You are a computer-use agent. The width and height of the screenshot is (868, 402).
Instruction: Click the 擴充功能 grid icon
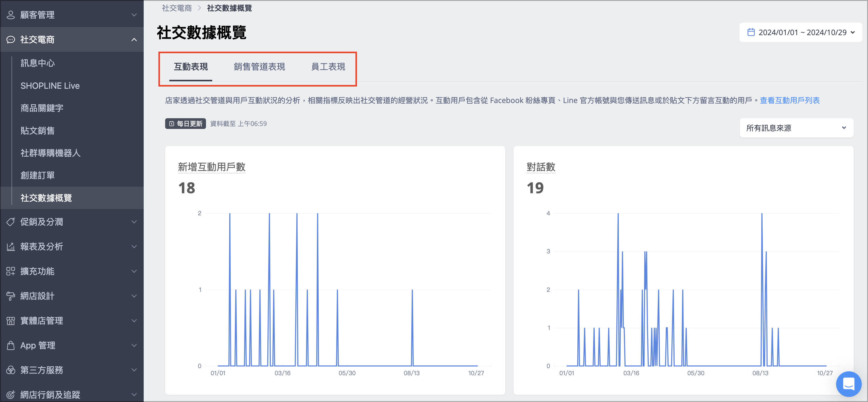pos(11,271)
